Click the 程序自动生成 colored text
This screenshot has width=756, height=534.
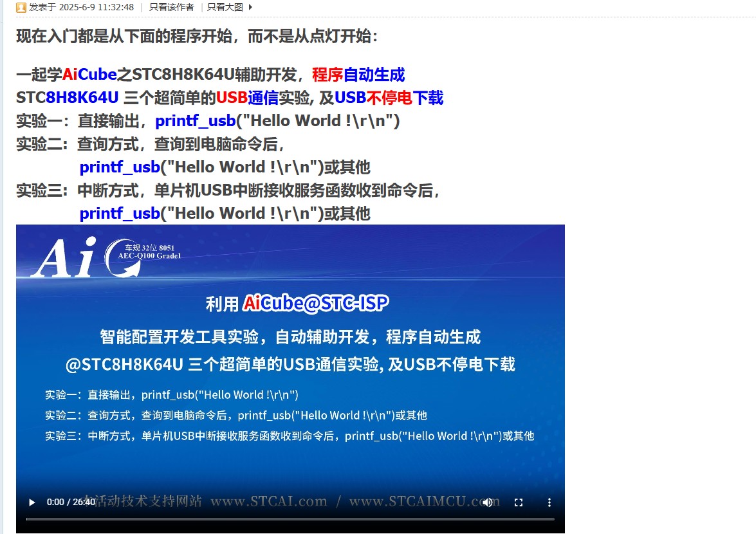tap(358, 75)
